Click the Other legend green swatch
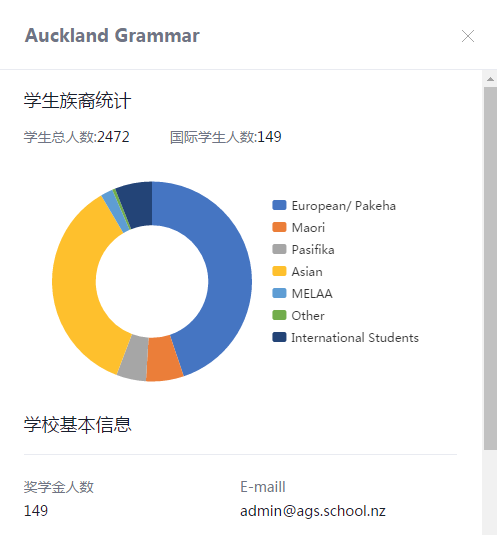The width and height of the screenshot is (497, 535). (x=279, y=315)
